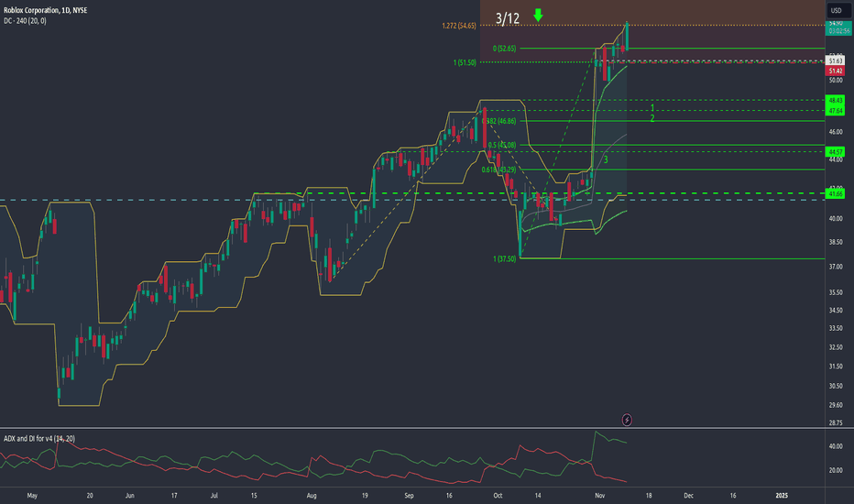854x504 pixels.
Task: Click the 20.00 level on ADX scale
Action: [x=836, y=470]
